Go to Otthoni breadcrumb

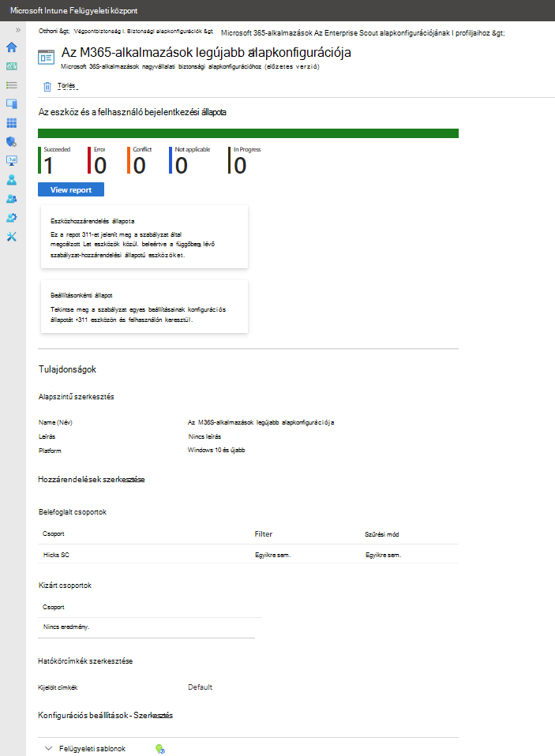click(x=54, y=31)
